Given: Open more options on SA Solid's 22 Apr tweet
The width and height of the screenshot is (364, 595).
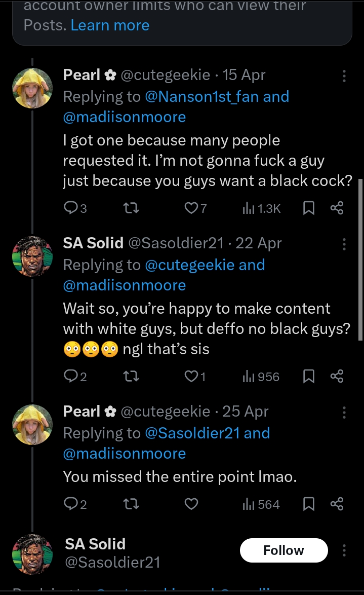Looking at the screenshot, I should coord(344,243).
